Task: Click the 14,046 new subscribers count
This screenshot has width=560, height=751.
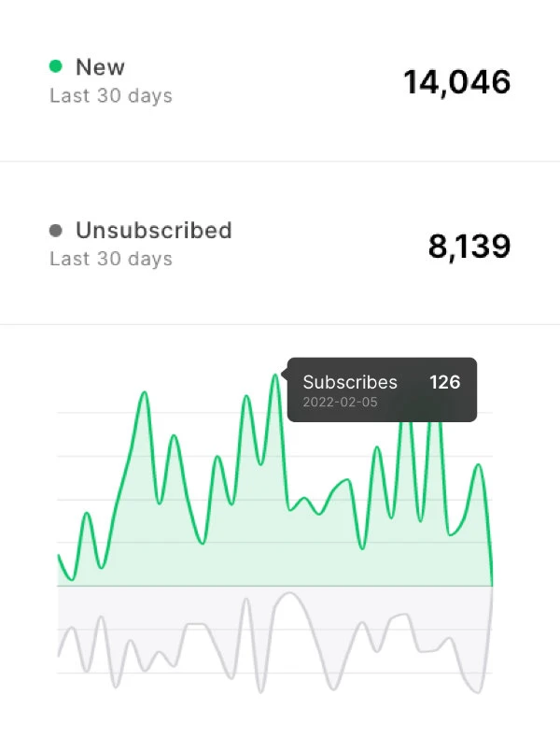Action: 456,82
